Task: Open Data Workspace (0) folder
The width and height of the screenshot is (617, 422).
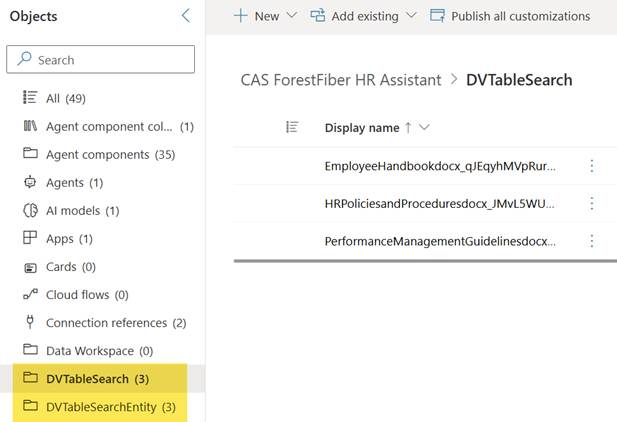Action: coord(99,351)
